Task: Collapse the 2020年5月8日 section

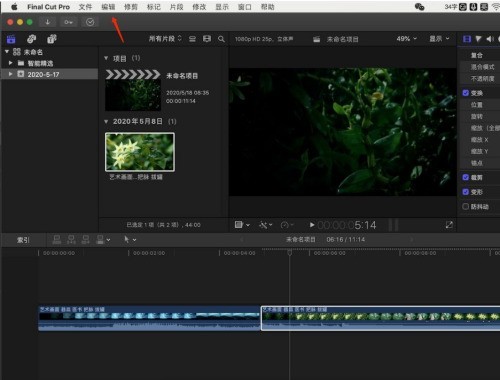Action: coord(106,122)
